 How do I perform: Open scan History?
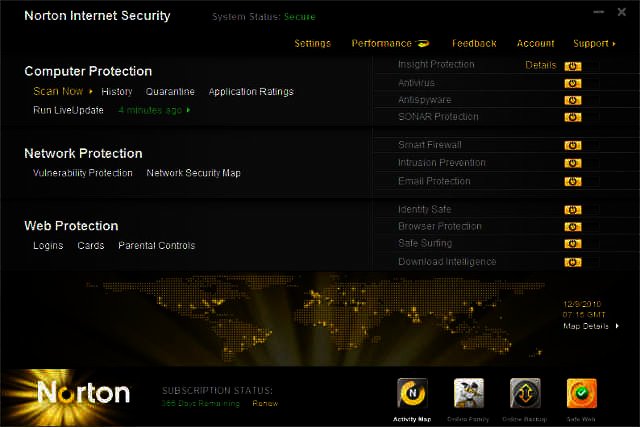117,91
